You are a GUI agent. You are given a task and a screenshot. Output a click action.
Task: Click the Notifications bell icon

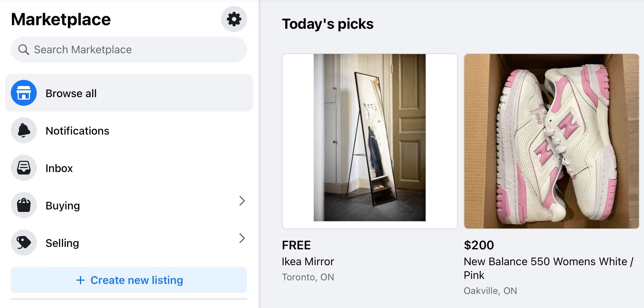(x=24, y=130)
